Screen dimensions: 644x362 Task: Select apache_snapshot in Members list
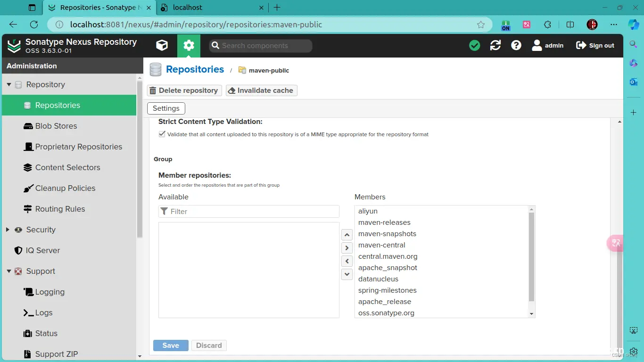441,268
